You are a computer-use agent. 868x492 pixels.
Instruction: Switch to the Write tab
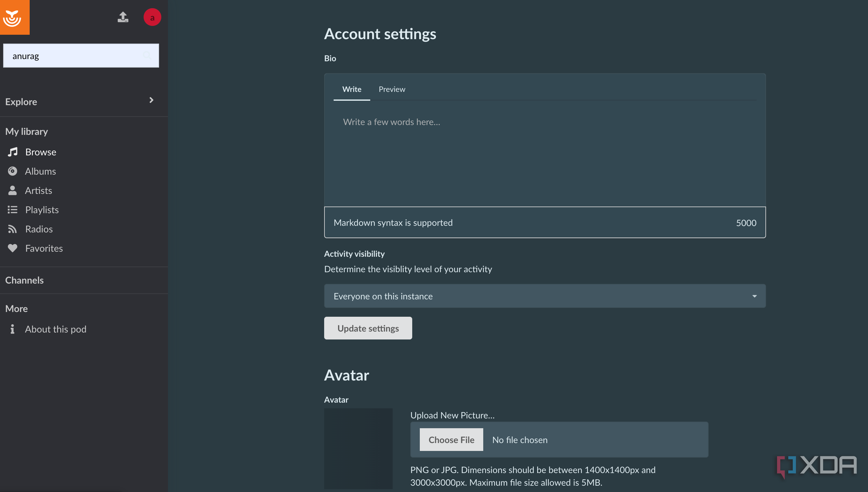[x=352, y=89]
